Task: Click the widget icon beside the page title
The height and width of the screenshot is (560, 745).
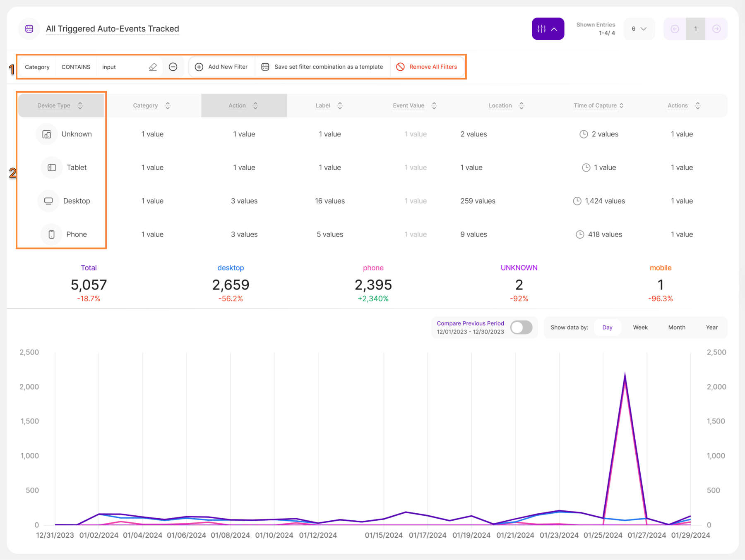Action: point(29,29)
